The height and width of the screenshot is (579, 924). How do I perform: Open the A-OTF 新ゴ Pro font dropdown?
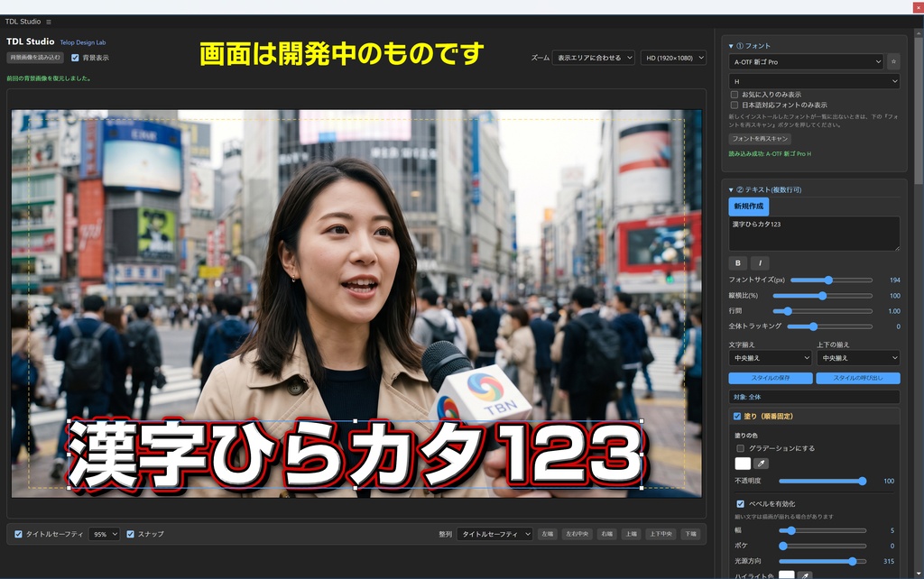click(806, 61)
